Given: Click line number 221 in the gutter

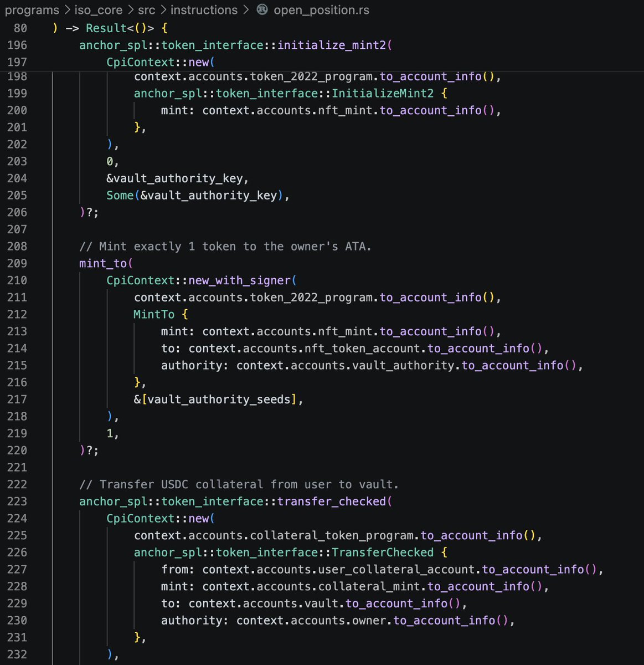Looking at the screenshot, I should (x=17, y=467).
